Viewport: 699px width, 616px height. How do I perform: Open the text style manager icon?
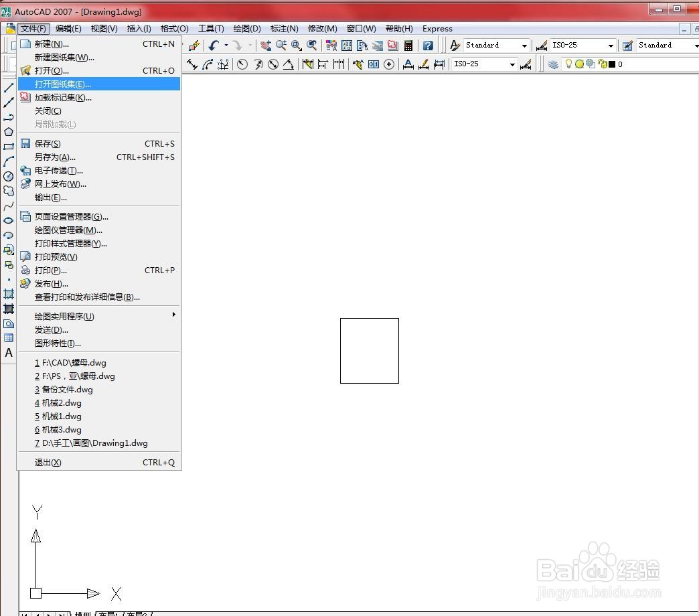click(x=455, y=46)
